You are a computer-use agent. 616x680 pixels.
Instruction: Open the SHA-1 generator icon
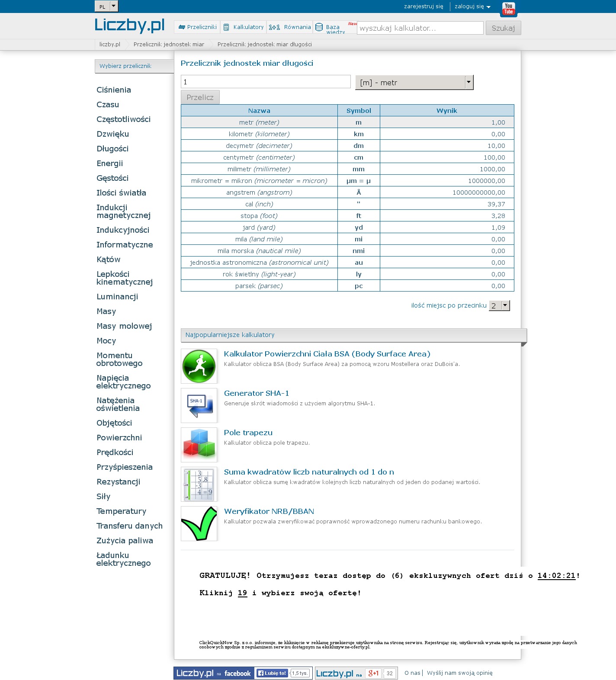click(x=199, y=406)
